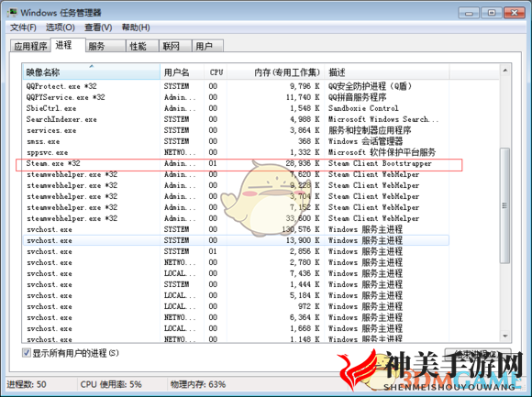Screen dimensions: 532x397
Task: Select the sppsvc.exe process
Action: 236,152
